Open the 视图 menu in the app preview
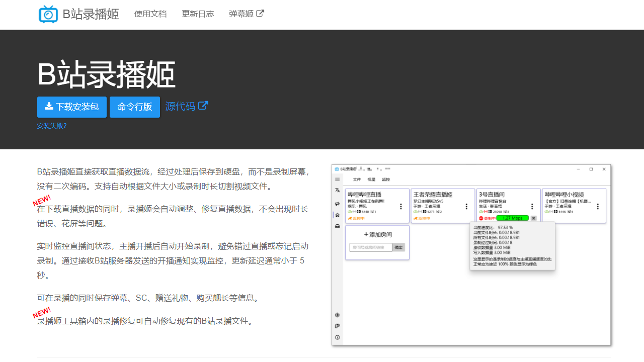 coord(371,179)
